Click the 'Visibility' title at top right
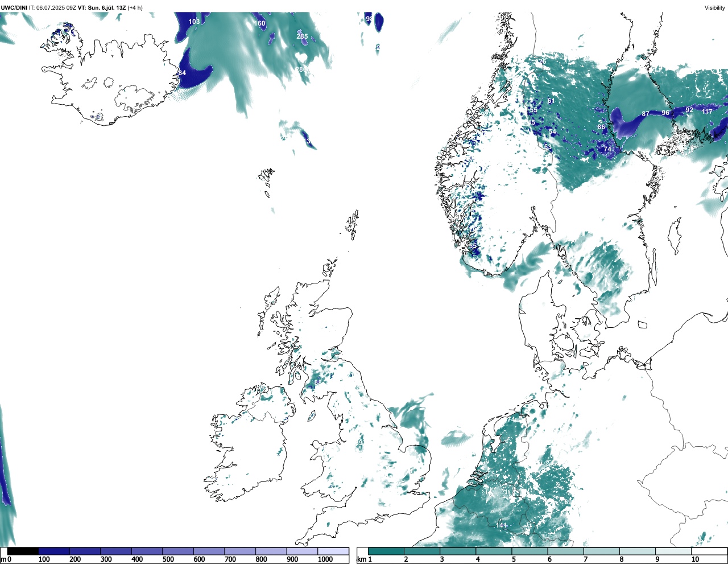The image size is (728, 564). click(x=715, y=8)
